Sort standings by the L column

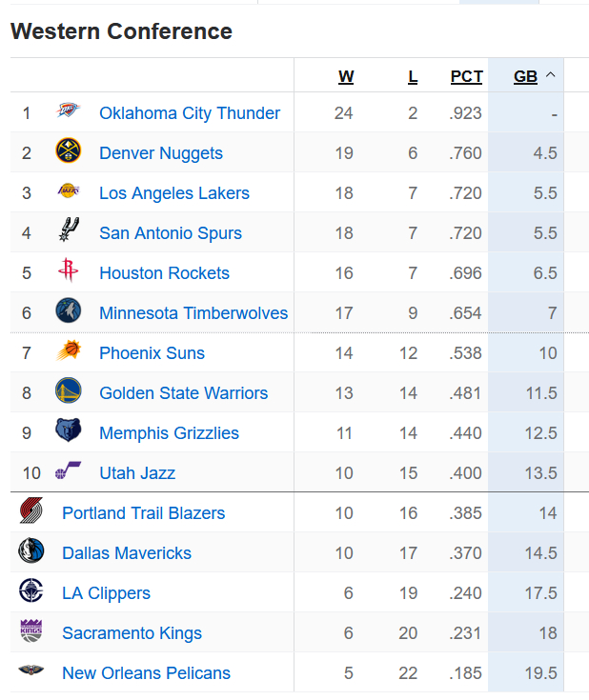click(x=413, y=77)
